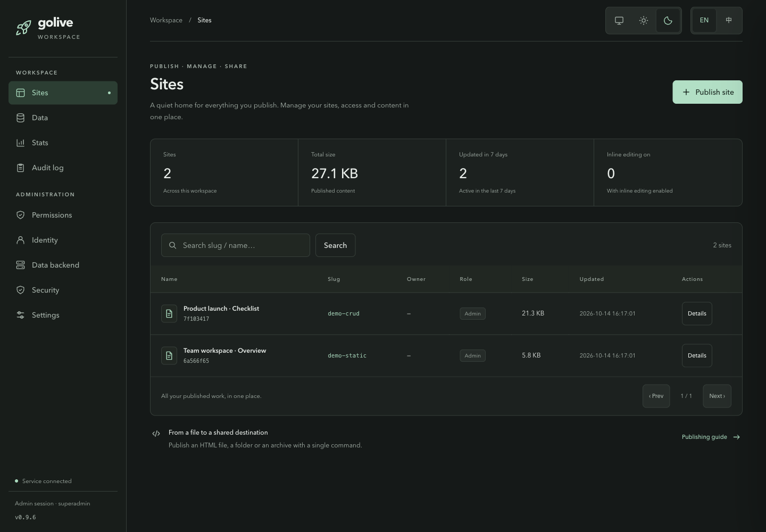Click the v0.9.6 version label
The width and height of the screenshot is (766, 532).
click(x=26, y=517)
